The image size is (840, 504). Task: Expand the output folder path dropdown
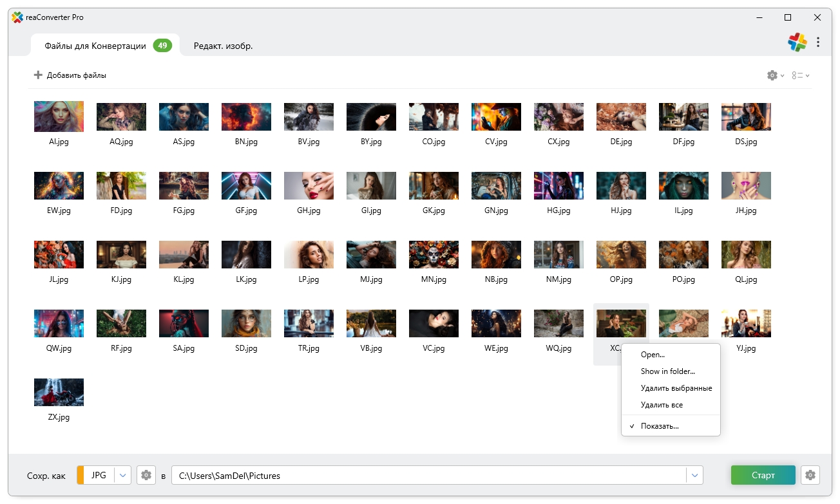[694, 476]
